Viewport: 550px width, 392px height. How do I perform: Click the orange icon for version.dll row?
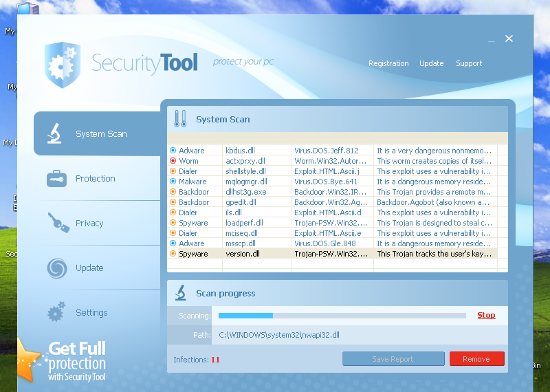tap(173, 254)
